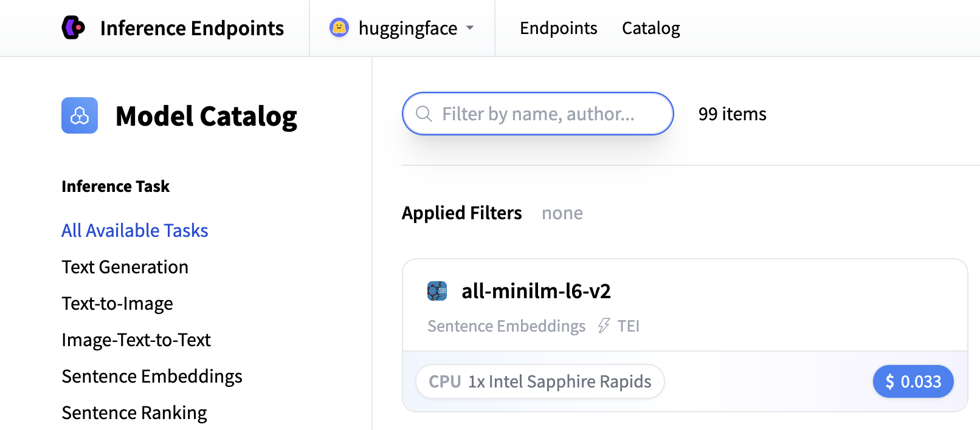
Task: Choose Image-Text-to-Text task filter
Action: pos(136,340)
